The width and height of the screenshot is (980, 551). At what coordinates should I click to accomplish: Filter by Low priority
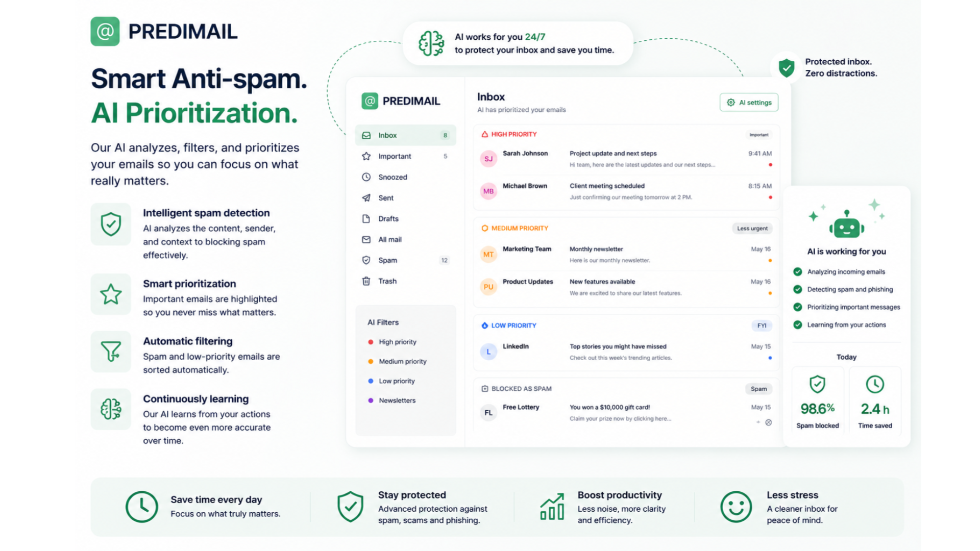tap(391, 381)
